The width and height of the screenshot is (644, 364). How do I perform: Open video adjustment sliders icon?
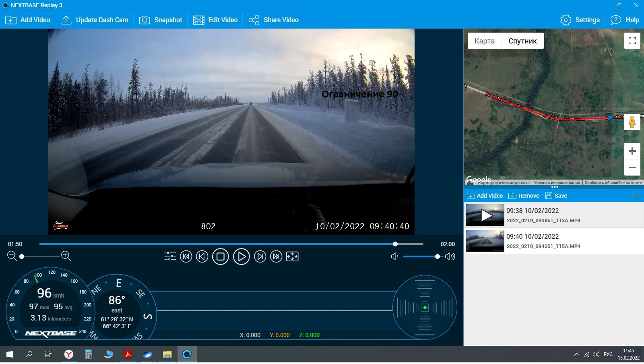[x=170, y=256]
